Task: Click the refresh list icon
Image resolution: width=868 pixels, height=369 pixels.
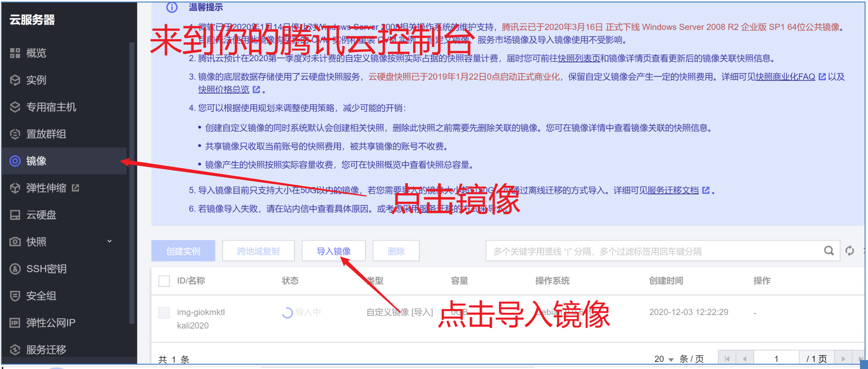Action: (849, 251)
